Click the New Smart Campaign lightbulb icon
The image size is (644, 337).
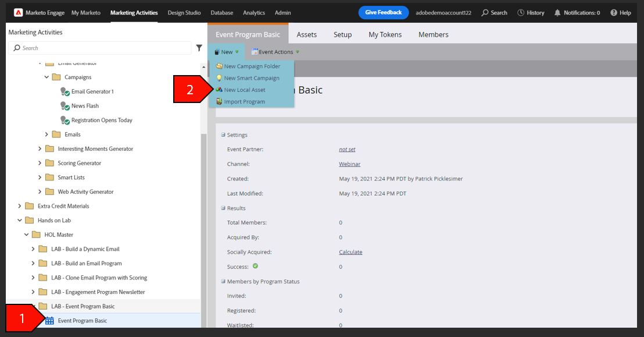coord(219,78)
